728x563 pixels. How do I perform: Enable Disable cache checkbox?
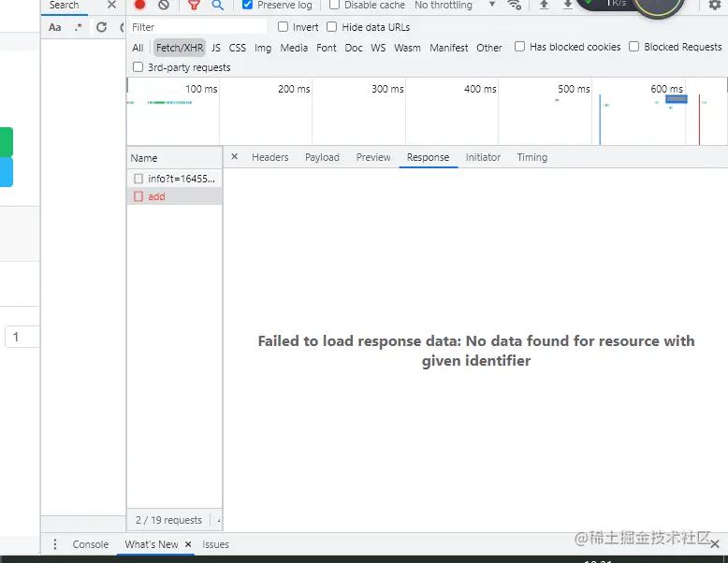pos(334,5)
